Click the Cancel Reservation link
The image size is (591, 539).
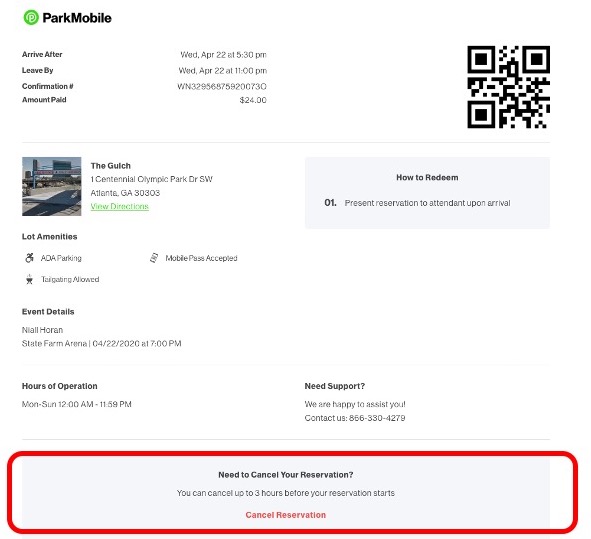[x=285, y=515]
